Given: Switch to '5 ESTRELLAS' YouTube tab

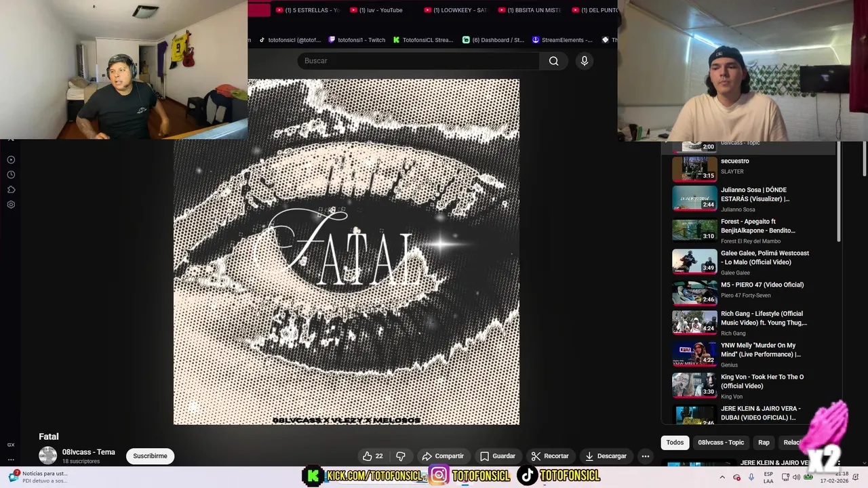Looking at the screenshot, I should (308, 10).
